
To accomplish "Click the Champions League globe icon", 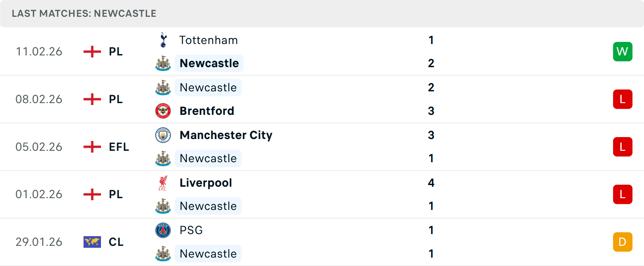I will coord(92,242).
